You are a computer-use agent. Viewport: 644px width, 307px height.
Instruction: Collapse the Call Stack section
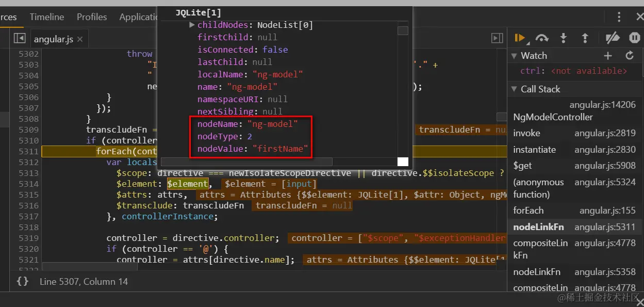pyautogui.click(x=514, y=89)
